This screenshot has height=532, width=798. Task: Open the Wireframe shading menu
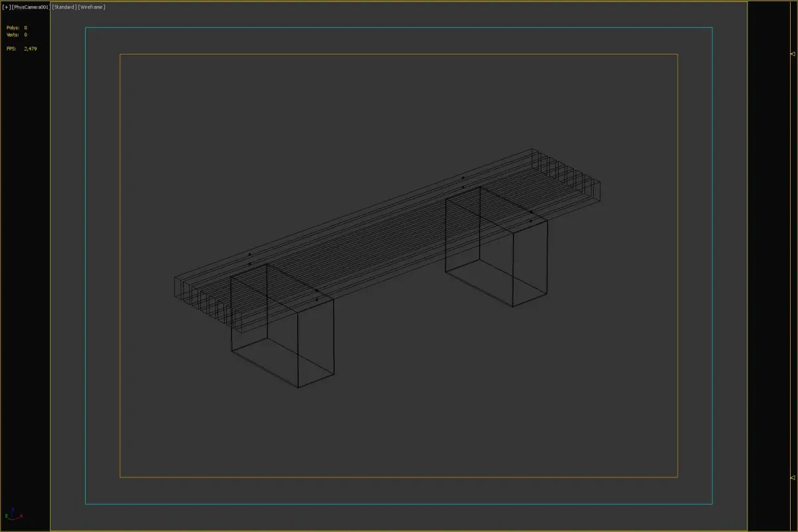click(x=92, y=7)
